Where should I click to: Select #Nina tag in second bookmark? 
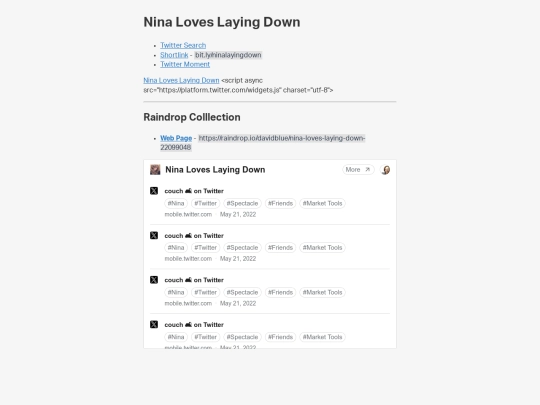pyautogui.click(x=176, y=248)
